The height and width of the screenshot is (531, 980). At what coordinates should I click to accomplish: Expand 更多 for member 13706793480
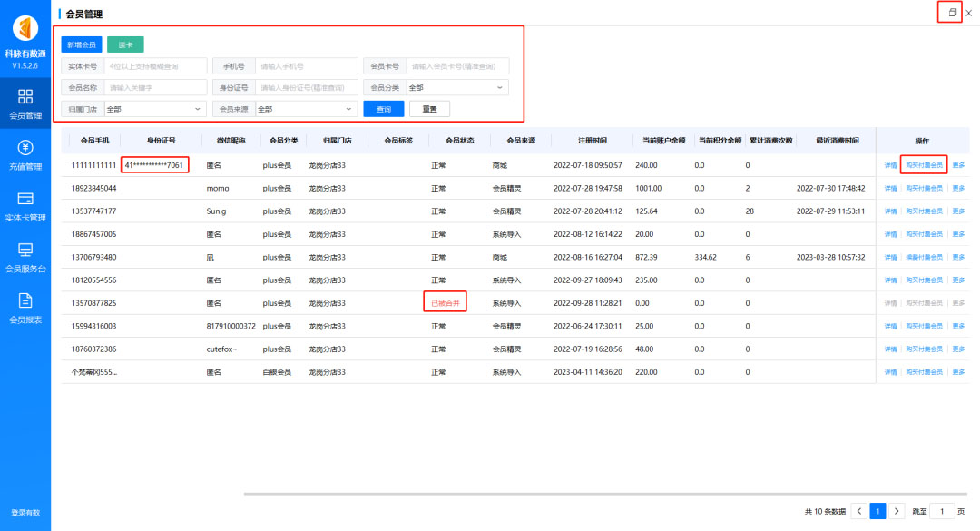coord(958,257)
